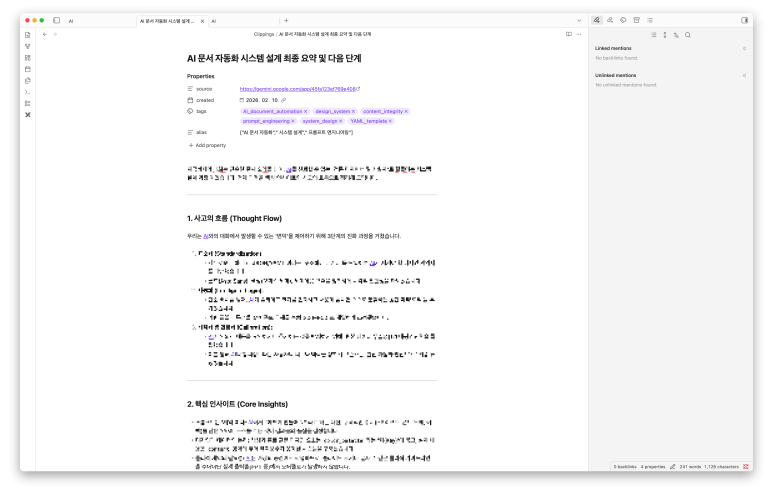
Task: Open the Tags panel icon
Action: (622, 20)
